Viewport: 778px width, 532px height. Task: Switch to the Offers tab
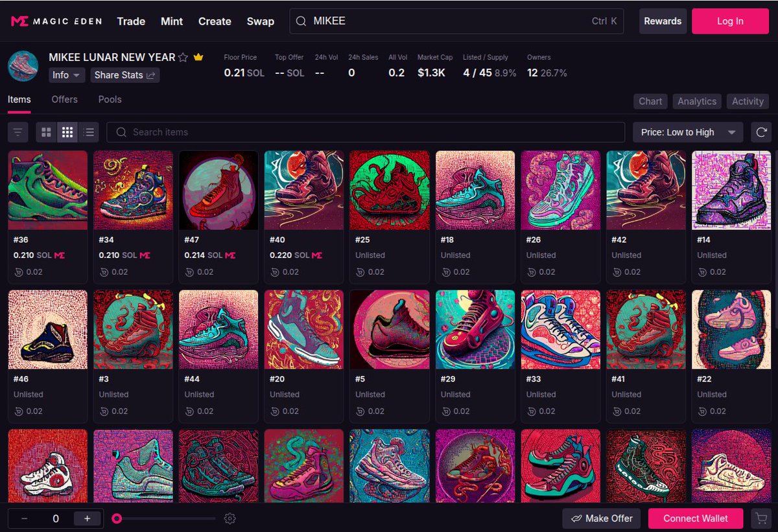[x=64, y=100]
